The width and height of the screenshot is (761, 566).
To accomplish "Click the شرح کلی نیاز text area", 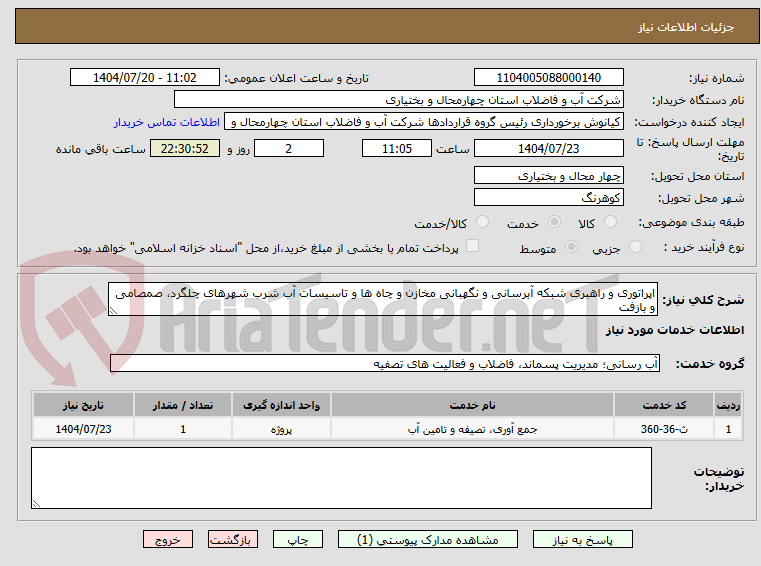I will (382, 300).
